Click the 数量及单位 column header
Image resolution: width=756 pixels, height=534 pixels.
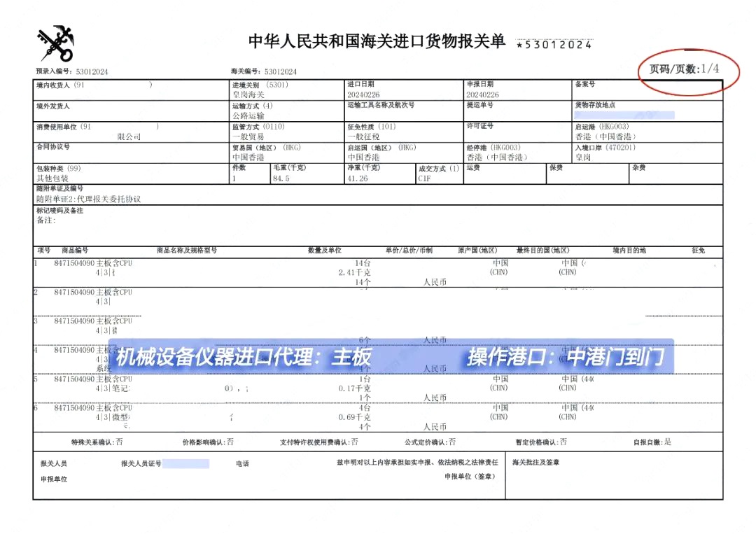325,251
